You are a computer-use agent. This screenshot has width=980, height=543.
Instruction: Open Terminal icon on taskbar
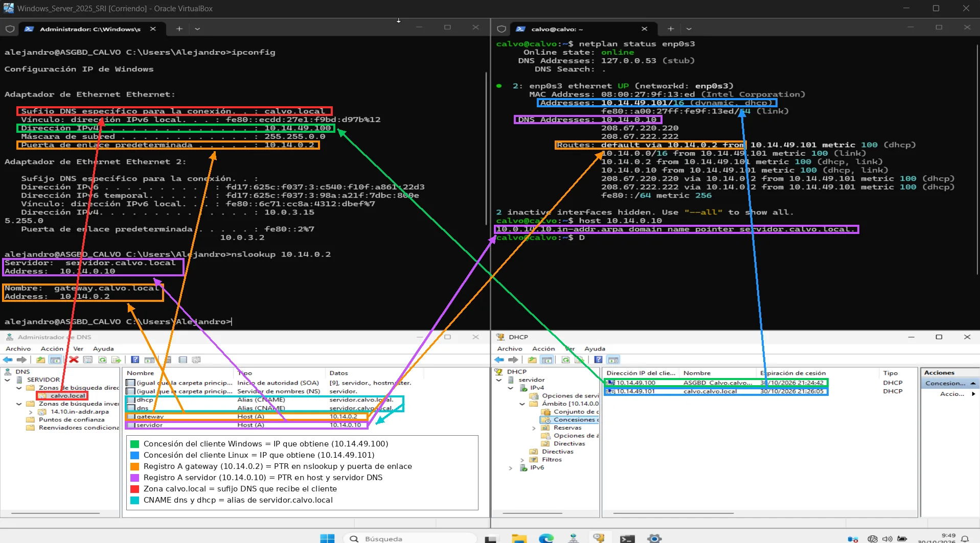pos(627,538)
